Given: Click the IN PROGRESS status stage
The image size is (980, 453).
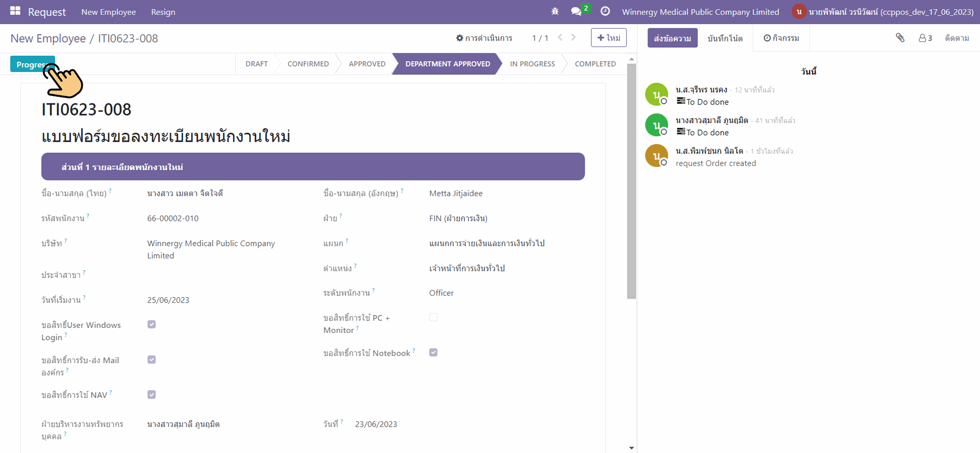Looking at the screenshot, I should point(532,64).
